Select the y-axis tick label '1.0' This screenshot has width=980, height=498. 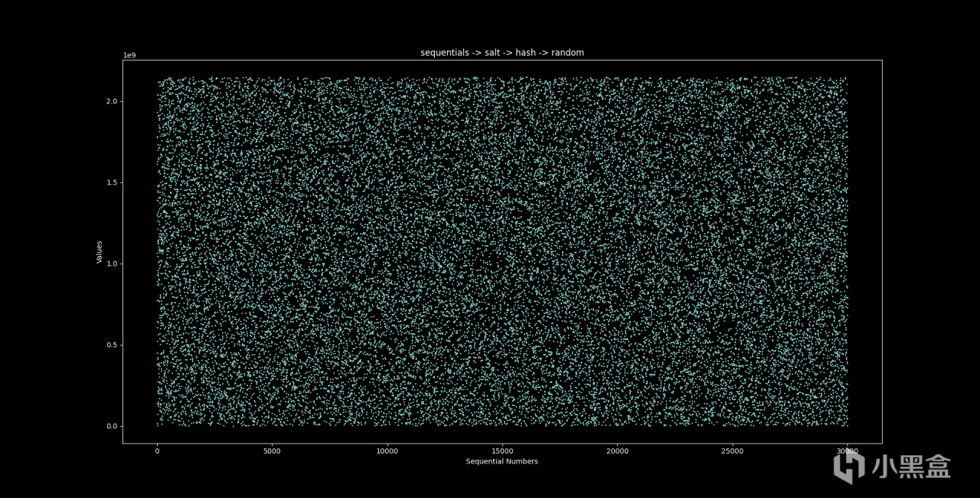(x=110, y=264)
